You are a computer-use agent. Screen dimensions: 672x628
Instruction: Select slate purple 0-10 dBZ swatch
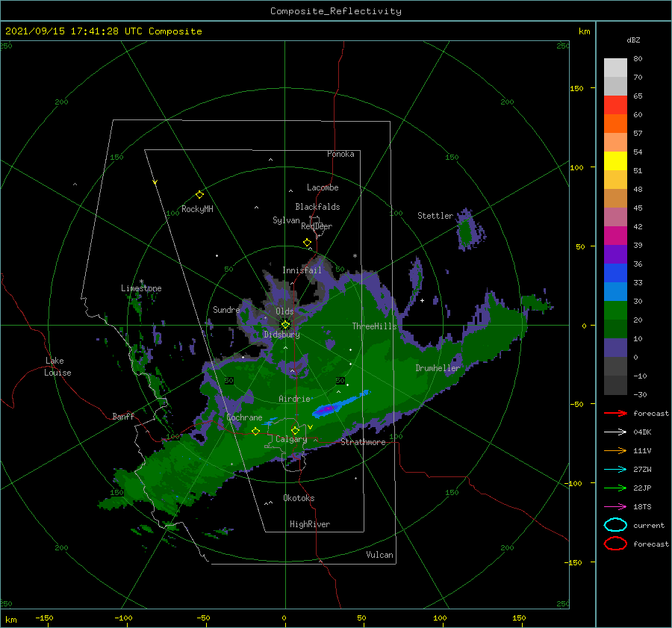pyautogui.click(x=615, y=348)
